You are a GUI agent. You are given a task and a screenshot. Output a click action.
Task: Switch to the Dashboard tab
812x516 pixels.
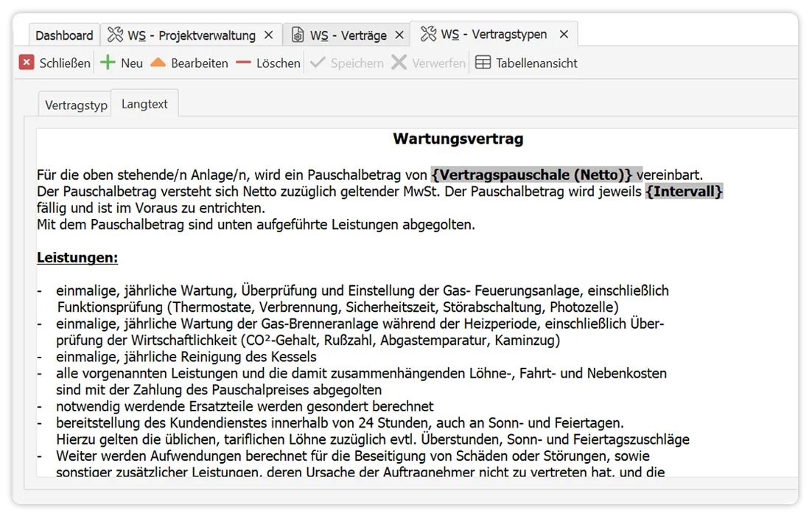coord(64,35)
